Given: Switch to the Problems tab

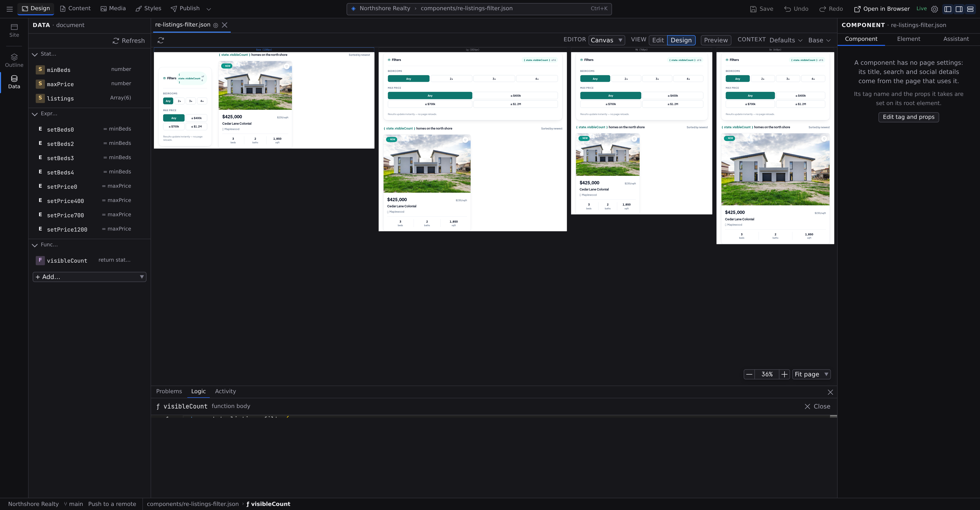Looking at the screenshot, I should (x=169, y=391).
